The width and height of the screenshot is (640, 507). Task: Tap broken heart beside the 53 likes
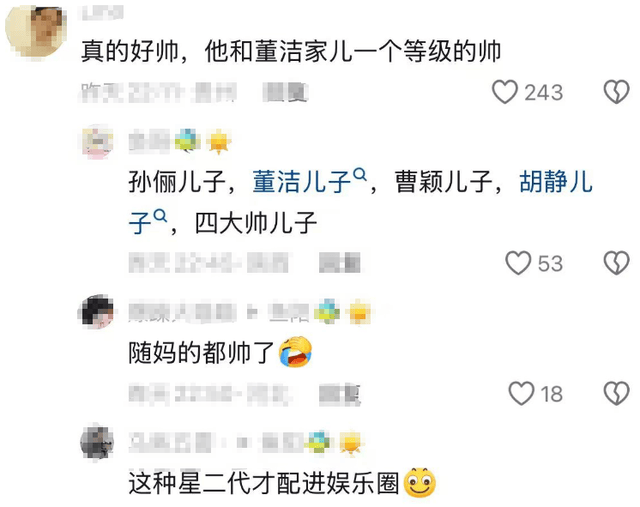616,263
